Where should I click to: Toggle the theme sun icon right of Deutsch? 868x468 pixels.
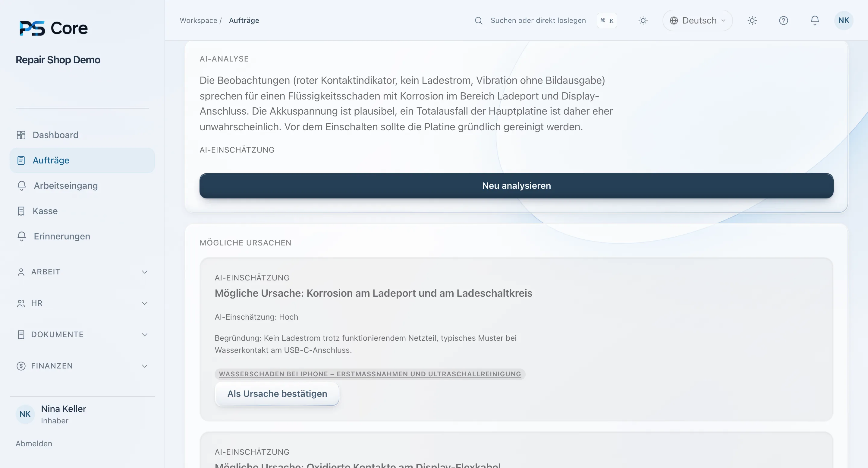click(x=752, y=21)
